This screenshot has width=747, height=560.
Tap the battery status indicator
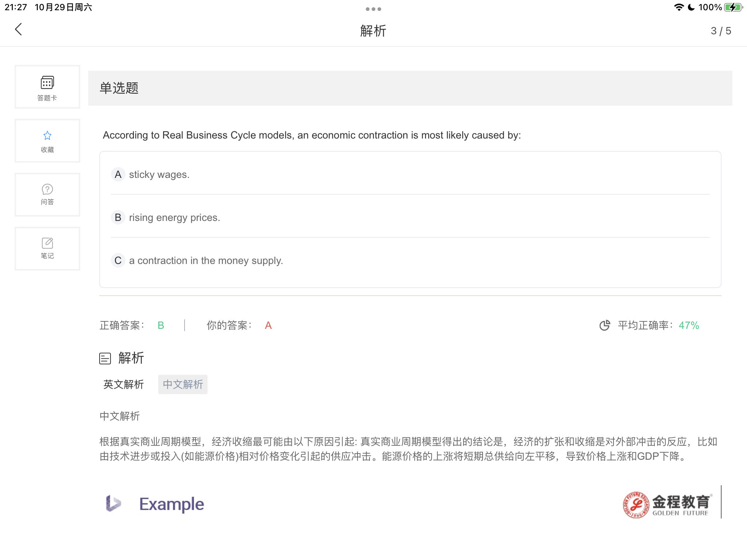[x=733, y=7]
